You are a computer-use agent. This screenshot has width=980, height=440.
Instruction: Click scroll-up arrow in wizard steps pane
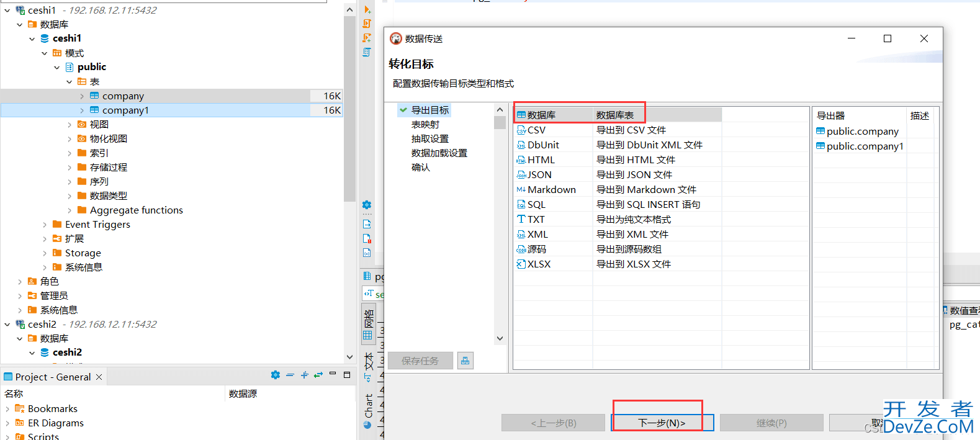pyautogui.click(x=500, y=109)
